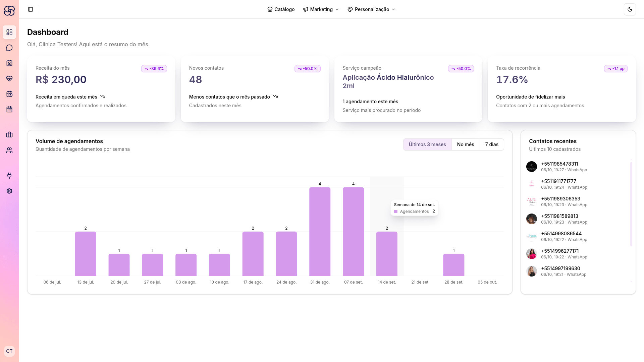This screenshot has width=644, height=362.
Task: Open contact +5511981589813
Action: [x=577, y=219]
